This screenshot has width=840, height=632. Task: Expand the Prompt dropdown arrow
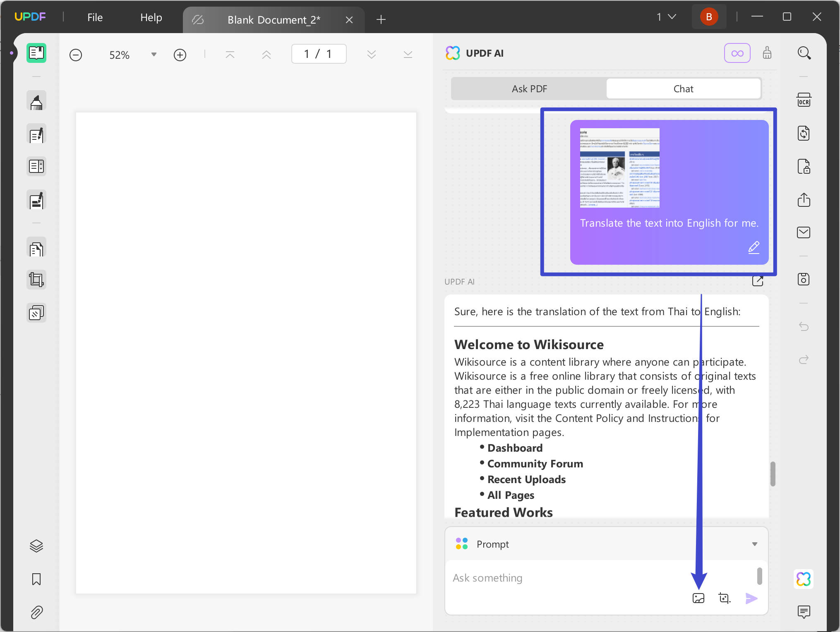(754, 544)
